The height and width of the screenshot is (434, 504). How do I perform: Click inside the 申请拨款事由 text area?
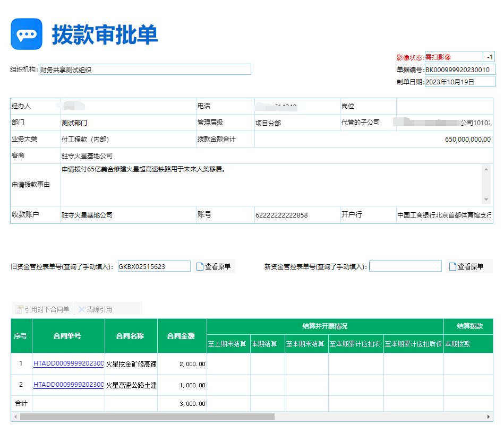pos(271,184)
